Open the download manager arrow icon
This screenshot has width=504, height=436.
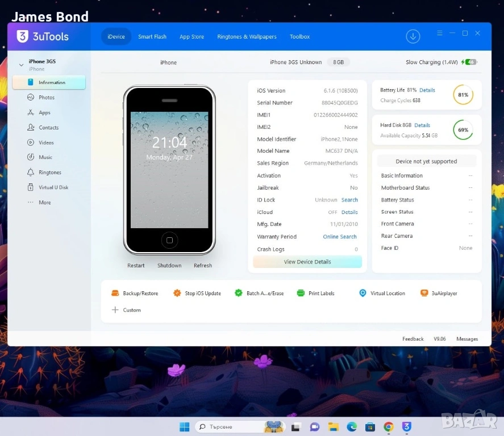pyautogui.click(x=413, y=36)
